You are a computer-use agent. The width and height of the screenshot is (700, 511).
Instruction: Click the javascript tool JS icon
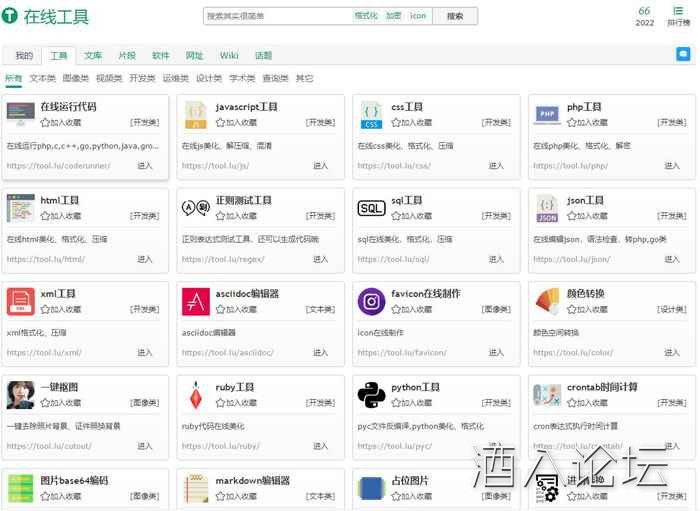click(x=196, y=115)
